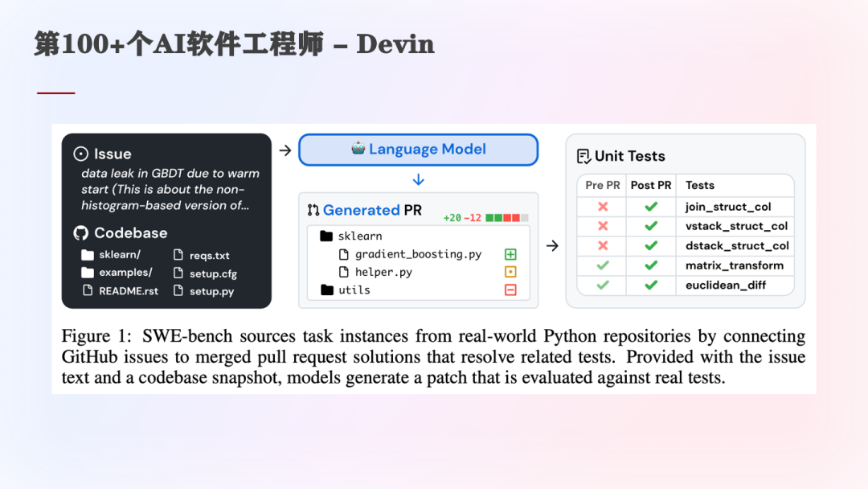868x489 pixels.
Task: Click the Issue heading text
Action: tap(113, 154)
